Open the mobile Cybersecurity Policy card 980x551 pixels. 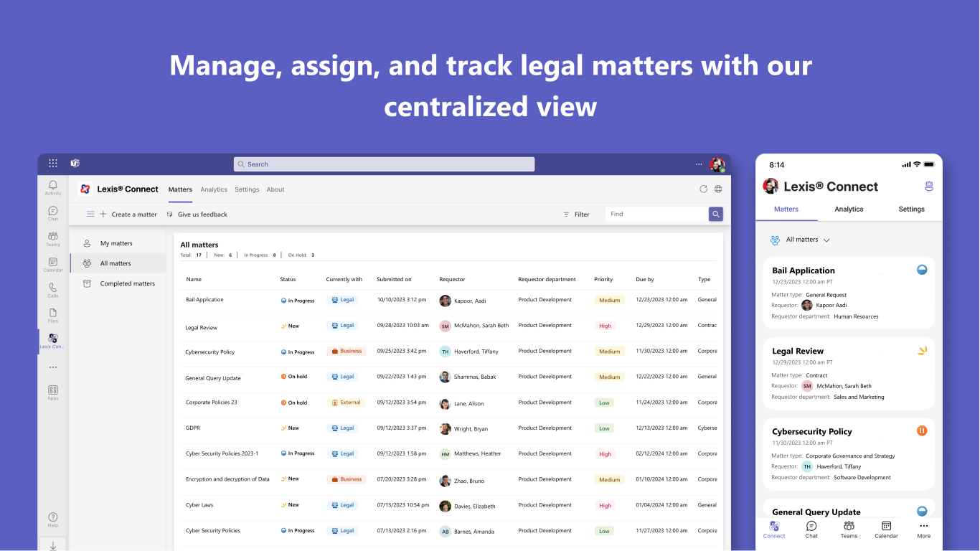[849, 453]
